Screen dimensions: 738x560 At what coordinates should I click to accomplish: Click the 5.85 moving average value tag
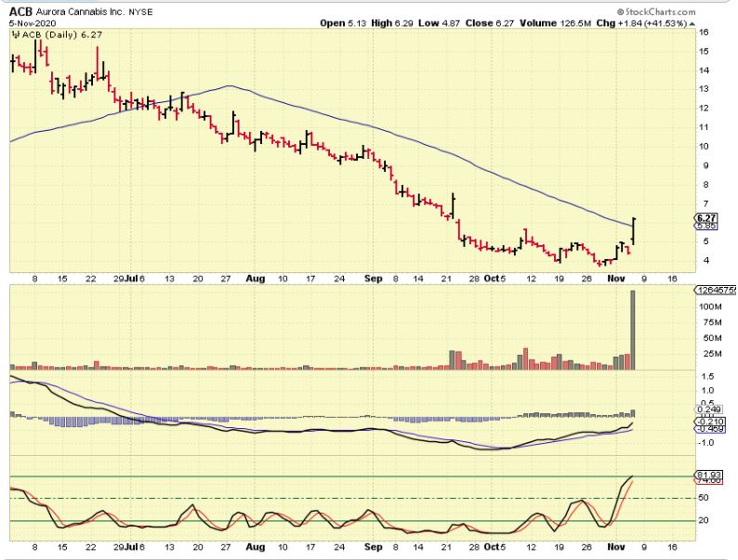pos(706,226)
